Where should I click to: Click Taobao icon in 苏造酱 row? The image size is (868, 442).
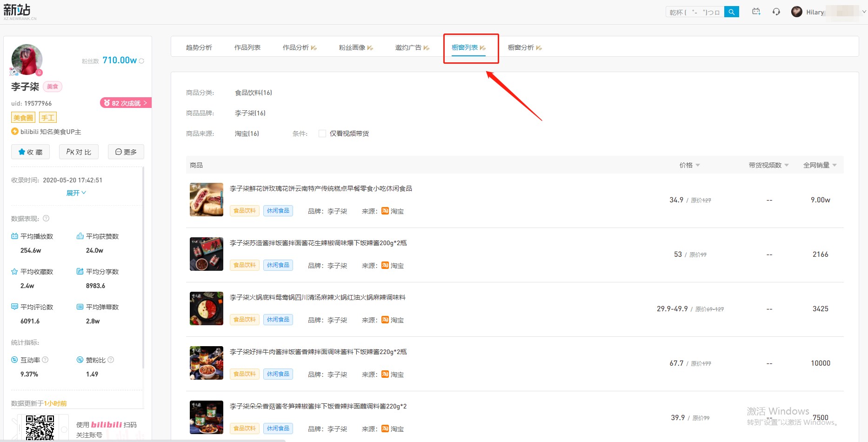385,265
